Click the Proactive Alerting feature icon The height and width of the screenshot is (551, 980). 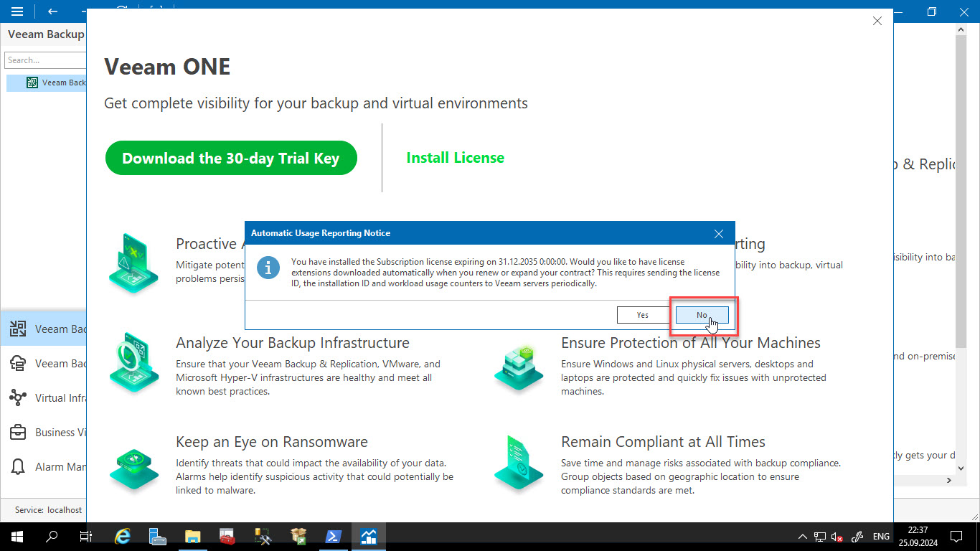(134, 262)
